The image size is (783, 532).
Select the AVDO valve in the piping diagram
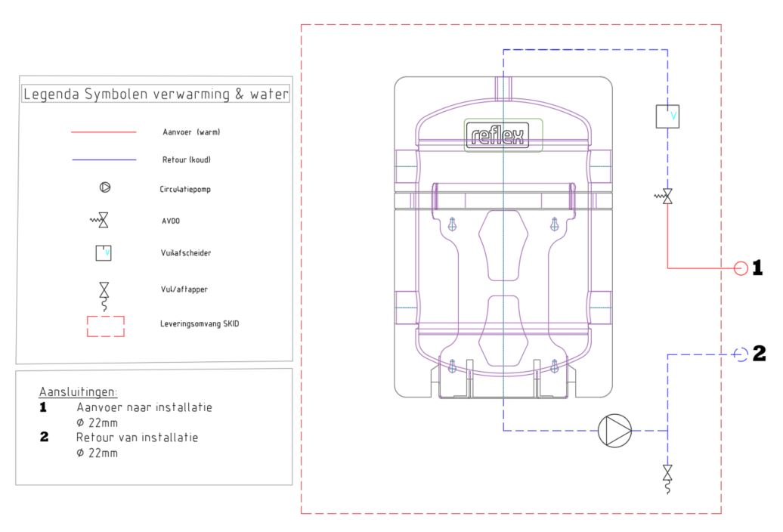tap(664, 196)
